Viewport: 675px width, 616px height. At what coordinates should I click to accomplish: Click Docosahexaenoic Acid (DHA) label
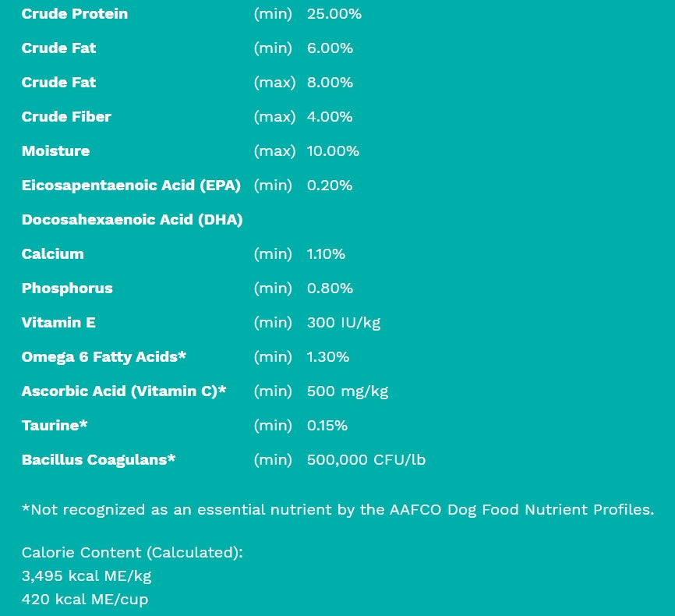tap(132, 220)
